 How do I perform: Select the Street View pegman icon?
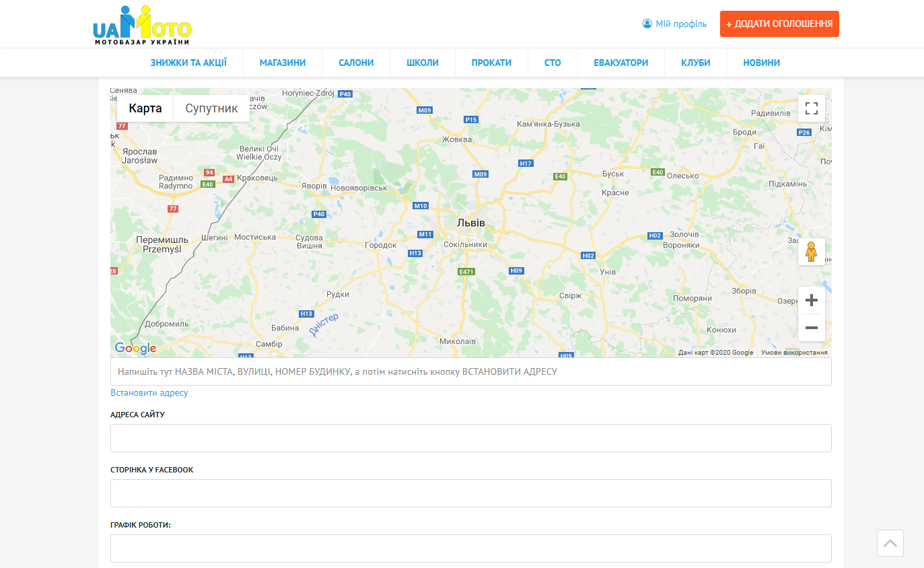[x=812, y=252]
